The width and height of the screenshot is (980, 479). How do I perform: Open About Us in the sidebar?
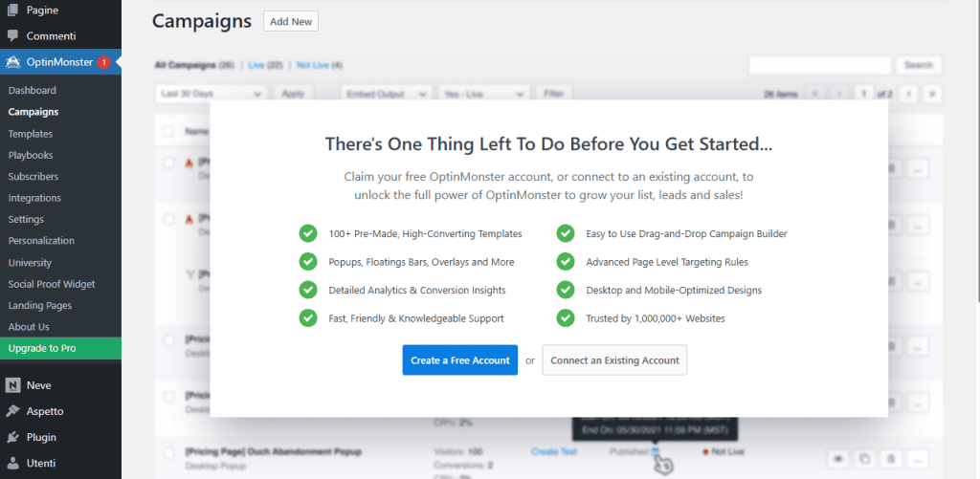coord(29,327)
